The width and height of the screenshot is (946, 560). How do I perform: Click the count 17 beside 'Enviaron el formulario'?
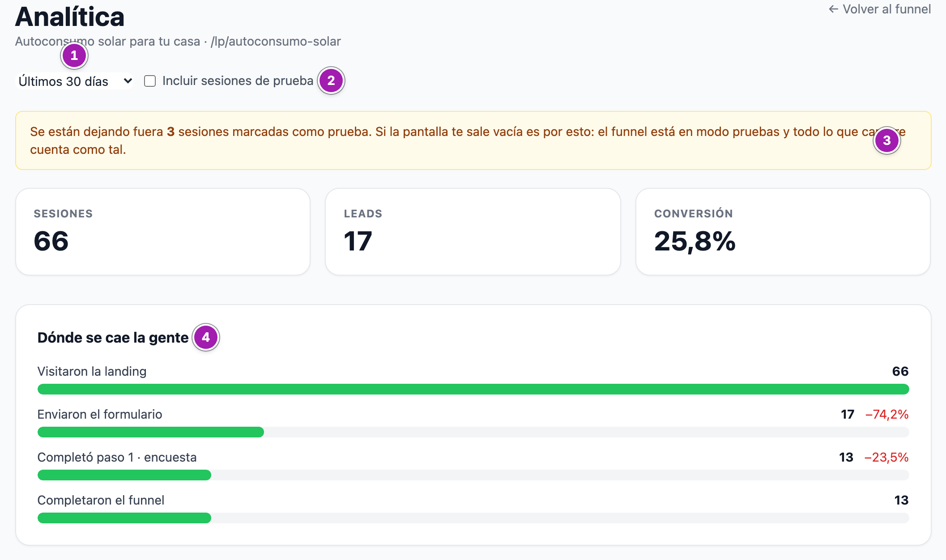tap(848, 414)
